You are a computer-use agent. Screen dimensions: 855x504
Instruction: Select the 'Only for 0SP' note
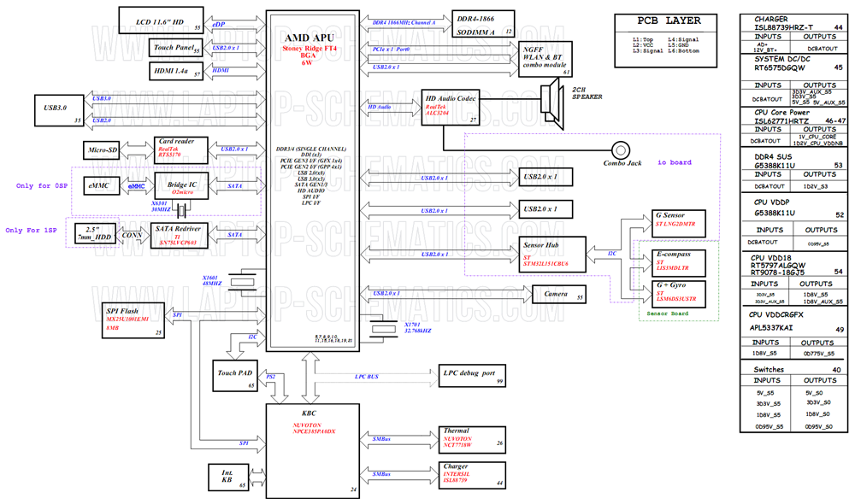42,186
